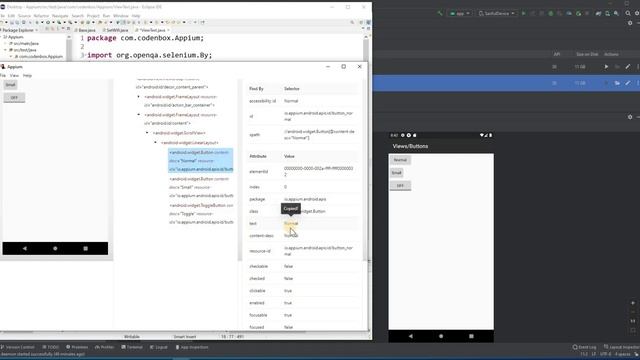Open Appium window Help menu
The width and height of the screenshot is (640, 360).
[27, 76]
